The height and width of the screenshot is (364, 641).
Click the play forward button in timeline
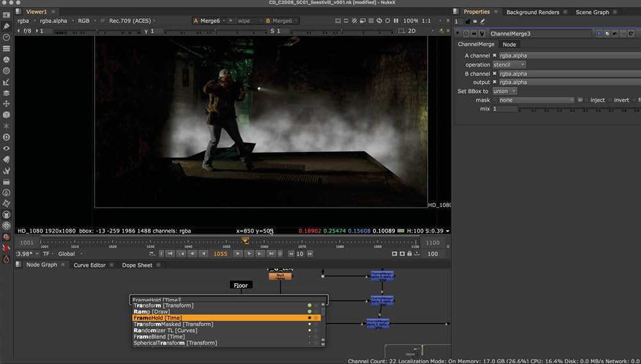[x=237, y=254]
